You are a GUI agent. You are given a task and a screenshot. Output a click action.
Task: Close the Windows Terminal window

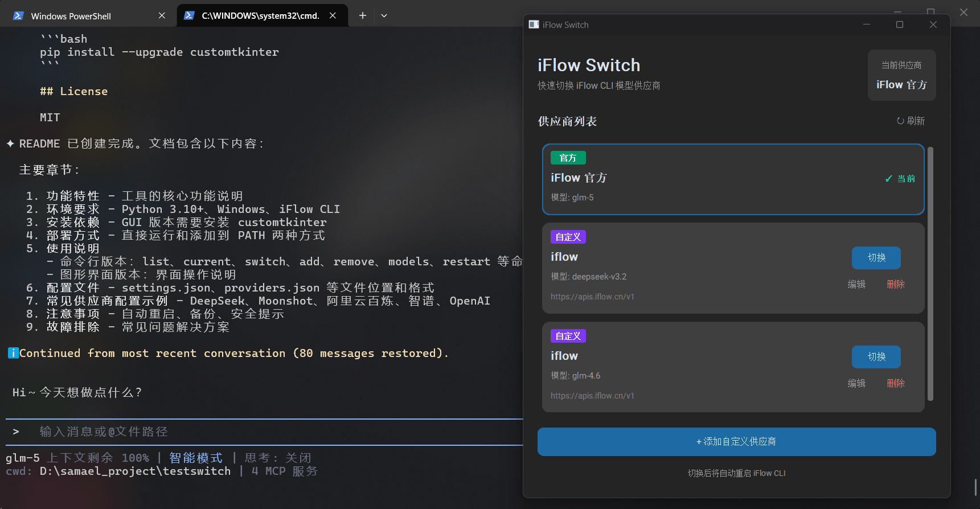(963, 12)
